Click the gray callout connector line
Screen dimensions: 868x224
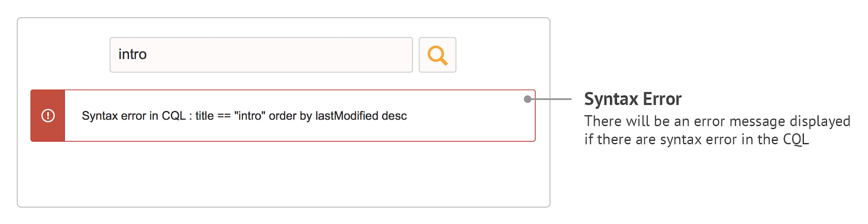click(x=551, y=99)
